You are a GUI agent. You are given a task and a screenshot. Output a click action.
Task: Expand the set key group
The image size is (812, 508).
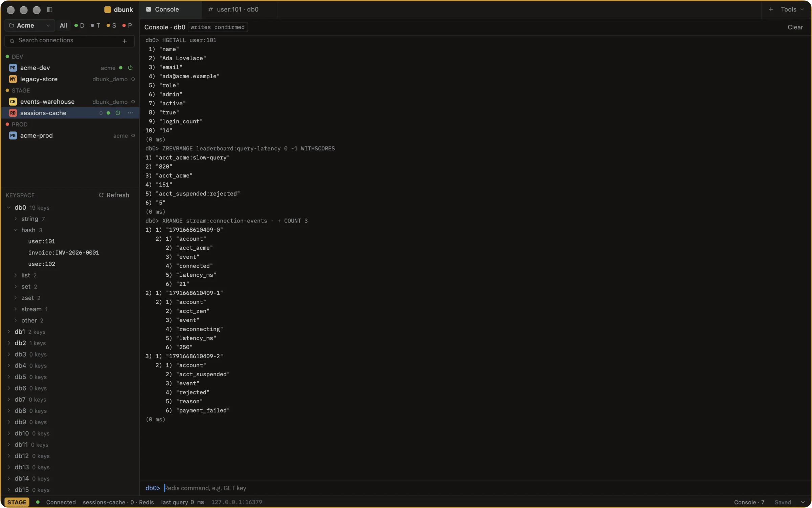(x=16, y=287)
